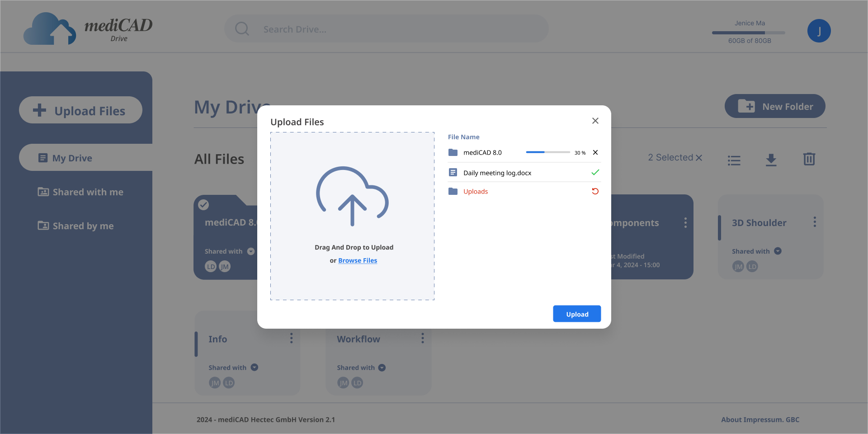The width and height of the screenshot is (868, 434).
Task: Select the red Uploads file name
Action: tap(476, 191)
